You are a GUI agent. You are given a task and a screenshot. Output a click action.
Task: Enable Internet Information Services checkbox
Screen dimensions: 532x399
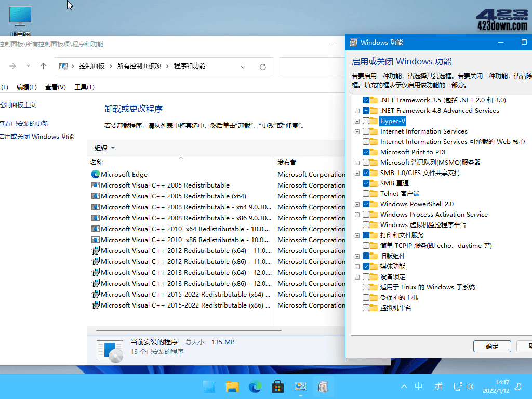366,131
